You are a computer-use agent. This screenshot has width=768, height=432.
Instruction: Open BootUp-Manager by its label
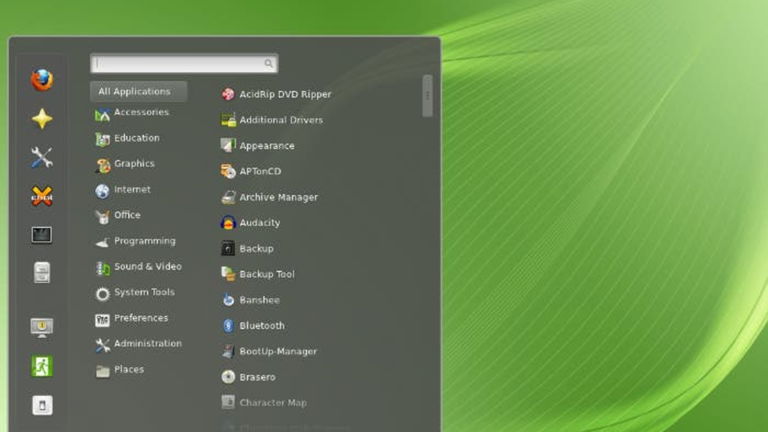278,351
